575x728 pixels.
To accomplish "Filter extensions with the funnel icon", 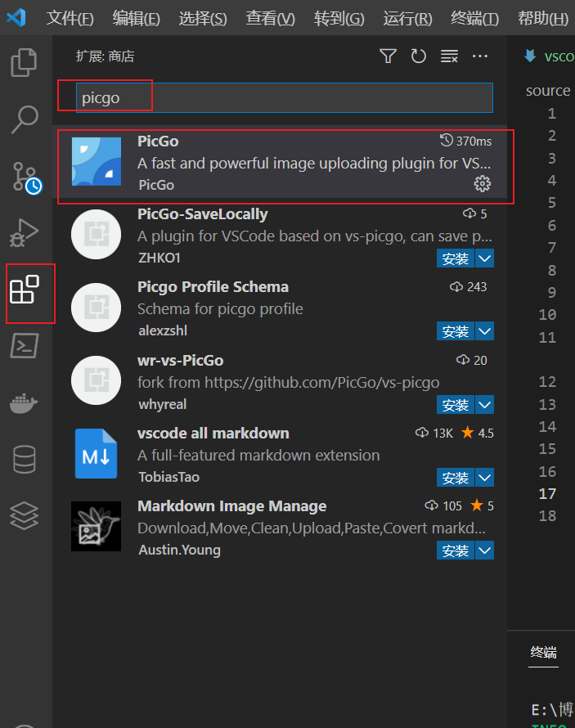I will pyautogui.click(x=388, y=56).
